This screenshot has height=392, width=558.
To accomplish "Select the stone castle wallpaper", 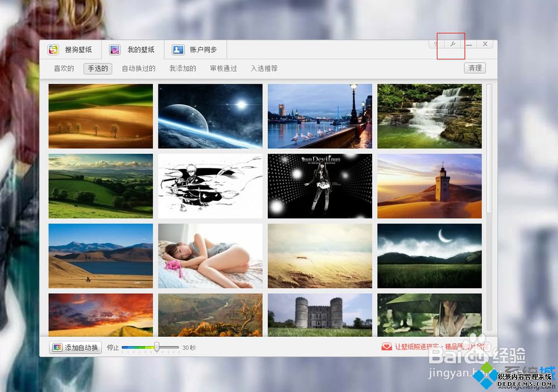I will coord(320,315).
